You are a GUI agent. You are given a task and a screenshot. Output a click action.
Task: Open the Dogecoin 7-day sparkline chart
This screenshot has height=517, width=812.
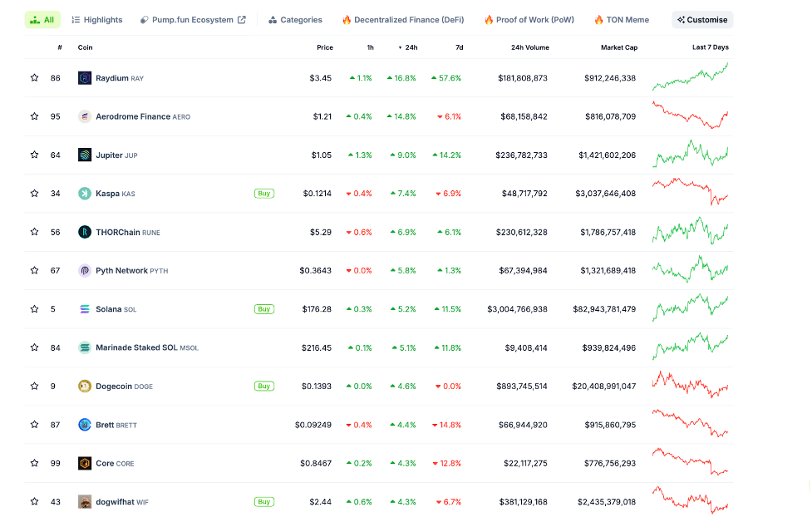pos(691,384)
